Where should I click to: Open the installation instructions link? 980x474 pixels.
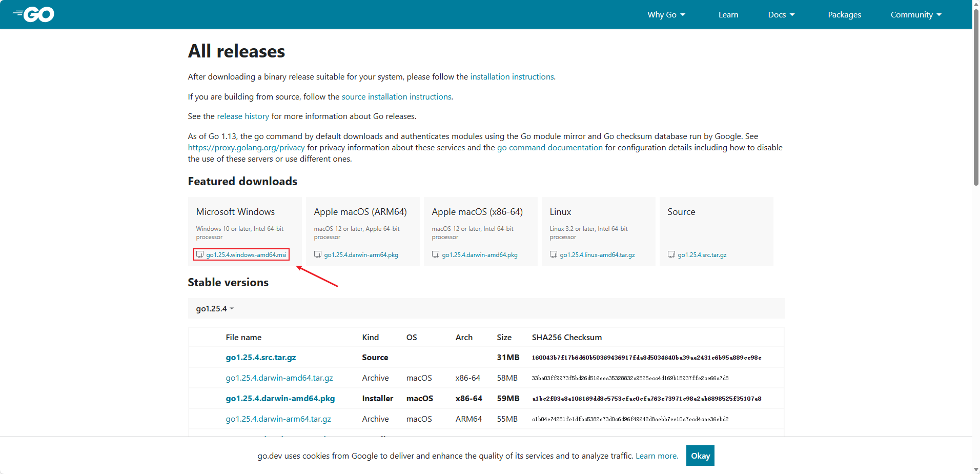pos(512,76)
